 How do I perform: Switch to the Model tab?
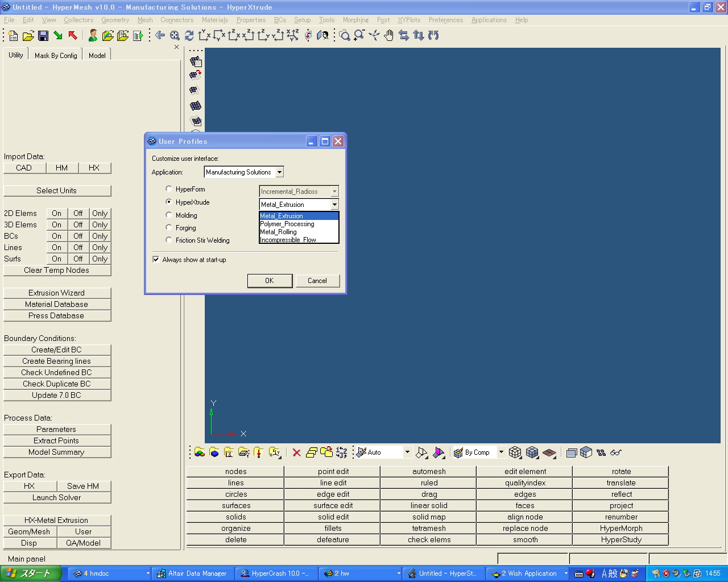click(97, 55)
